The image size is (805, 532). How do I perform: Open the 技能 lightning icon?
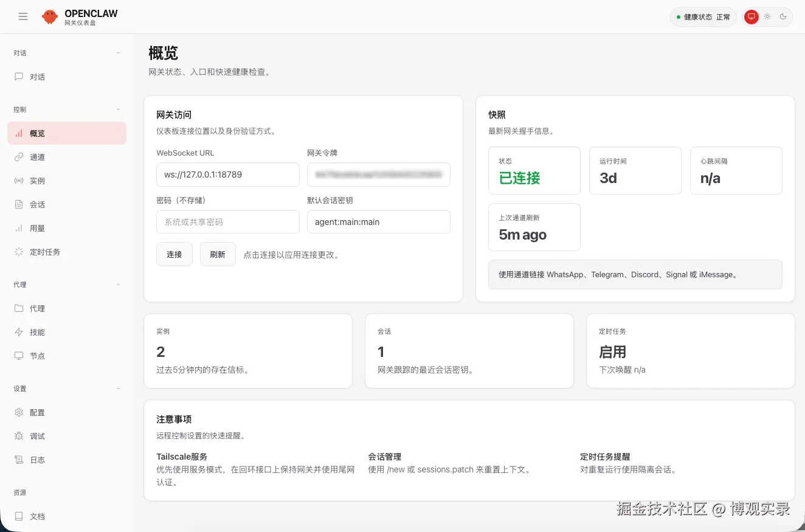(19, 332)
